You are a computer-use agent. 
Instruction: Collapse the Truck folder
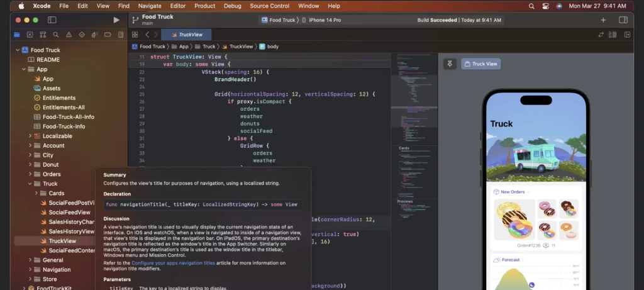pos(30,184)
